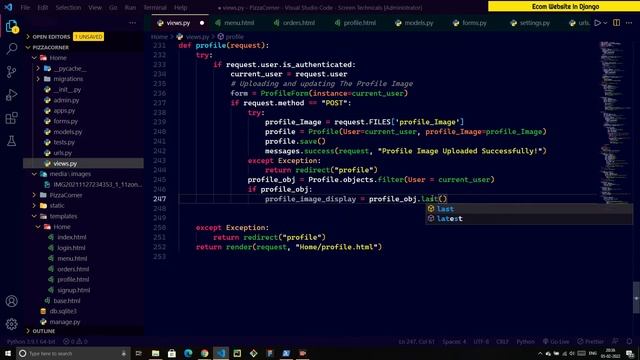
Task: Open the Extensions view
Action: click(11, 118)
